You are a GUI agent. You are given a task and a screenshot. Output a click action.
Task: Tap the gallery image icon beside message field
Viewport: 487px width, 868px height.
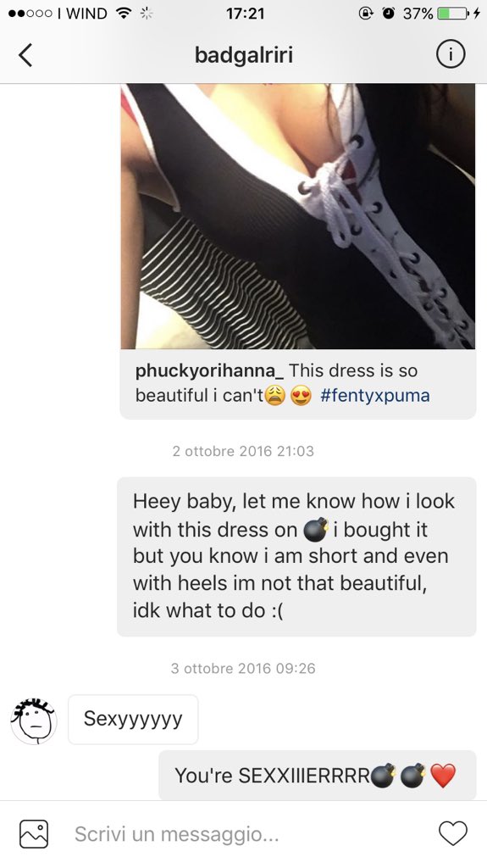pos(34,834)
